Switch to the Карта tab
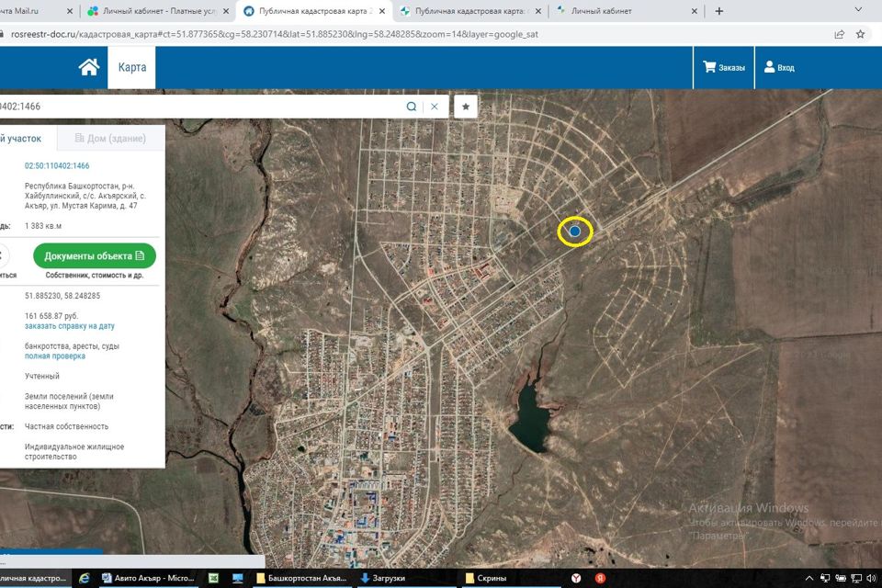Viewport: 882px width, 588px height. coord(131,67)
